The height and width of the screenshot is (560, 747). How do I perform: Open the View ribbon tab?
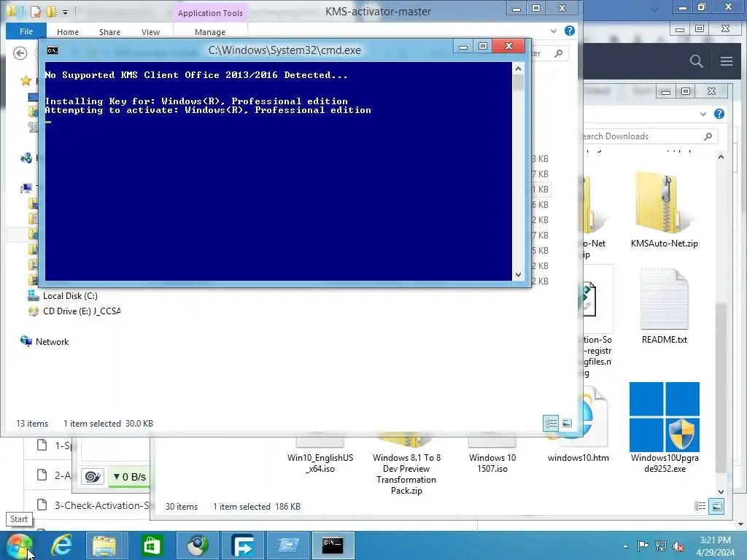(150, 32)
